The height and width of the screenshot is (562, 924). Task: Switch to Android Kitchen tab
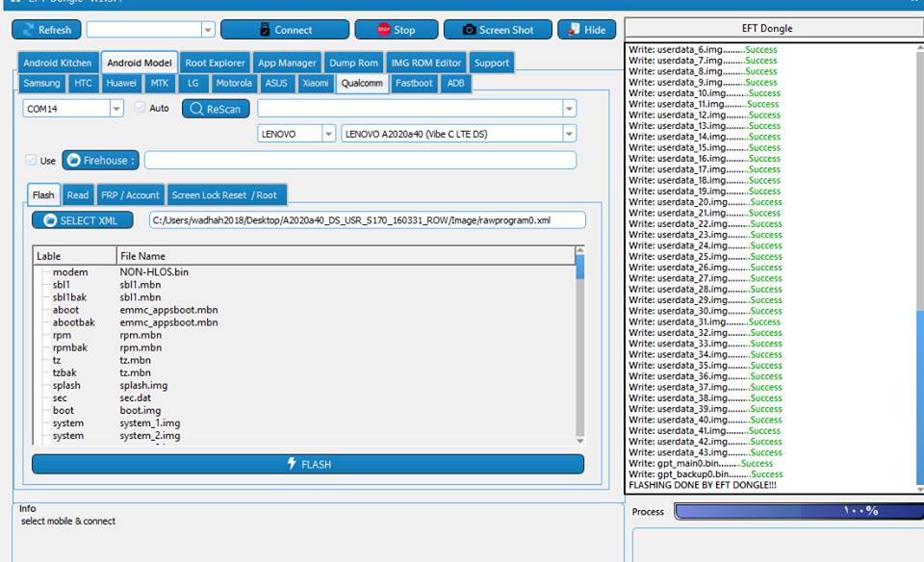pos(57,63)
